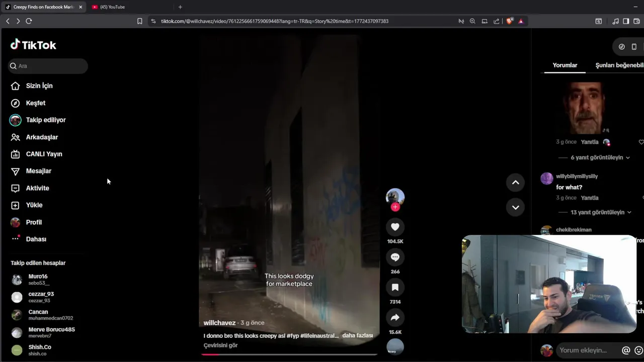Image resolution: width=644 pixels, height=362 pixels.
Task: Open emoji picker in comment box
Action: 639,350
